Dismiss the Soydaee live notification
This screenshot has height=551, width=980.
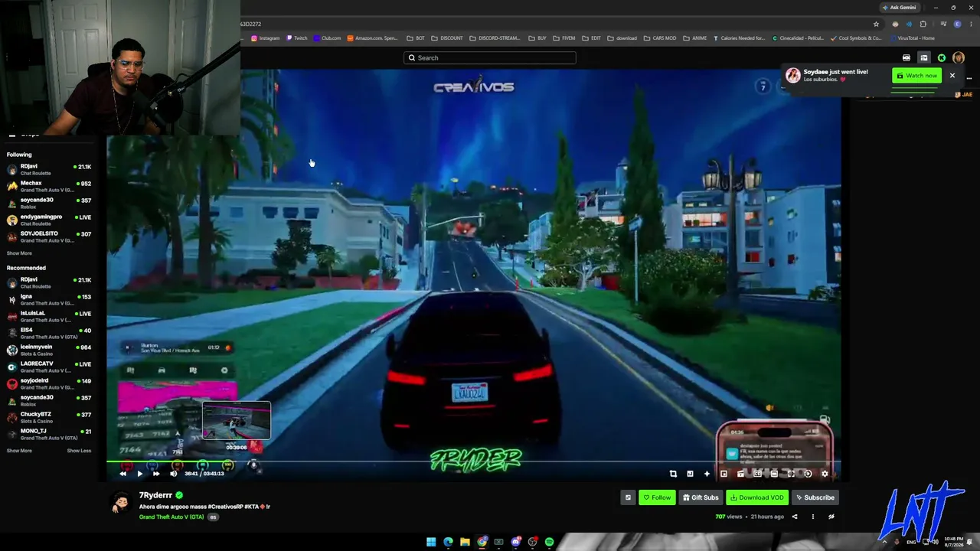[x=952, y=76]
